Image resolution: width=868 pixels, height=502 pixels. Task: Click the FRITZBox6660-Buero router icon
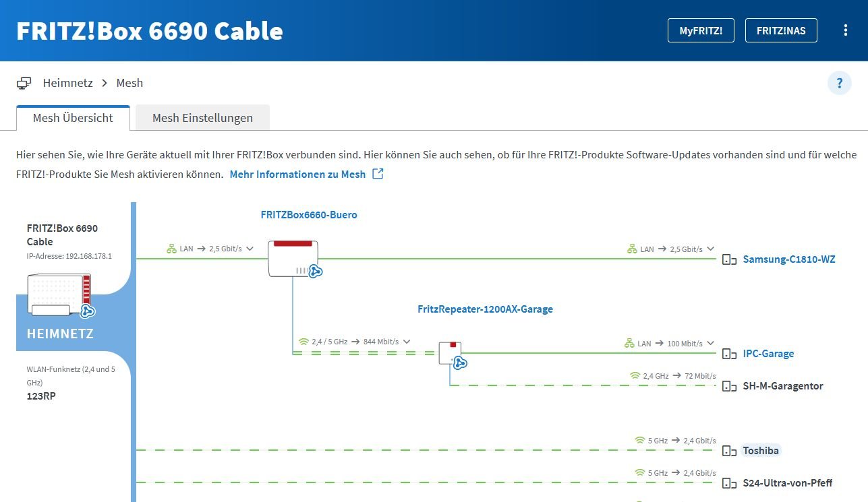tap(293, 258)
